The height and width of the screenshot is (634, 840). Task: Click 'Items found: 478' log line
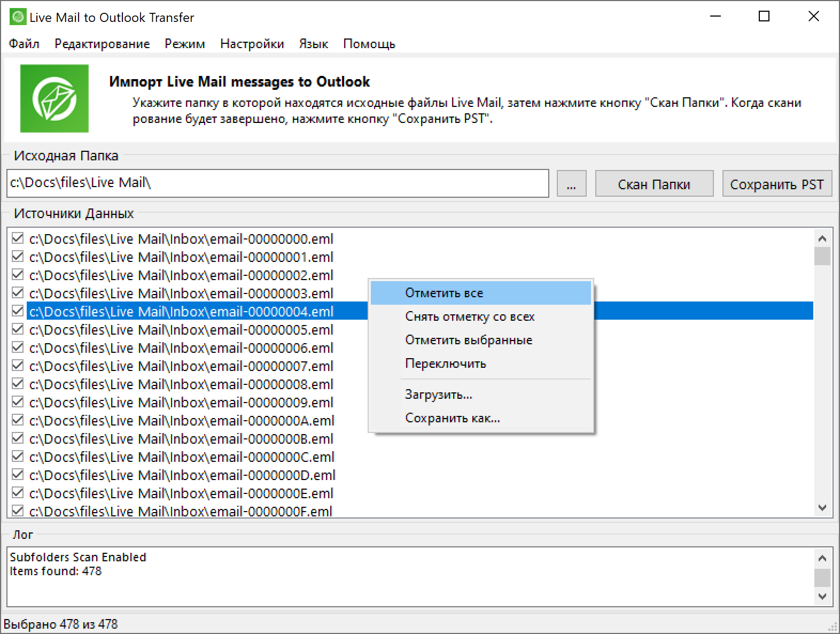[x=56, y=571]
